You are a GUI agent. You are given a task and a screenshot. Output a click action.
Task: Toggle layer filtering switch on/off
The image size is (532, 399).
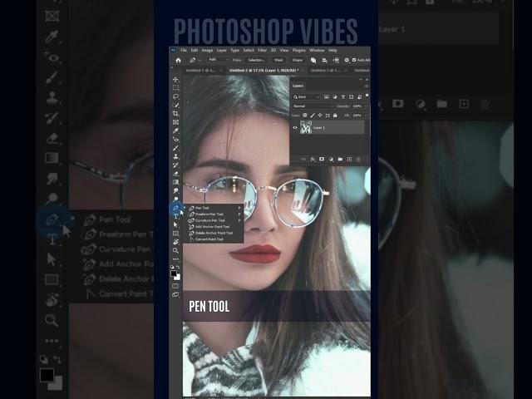click(x=367, y=96)
